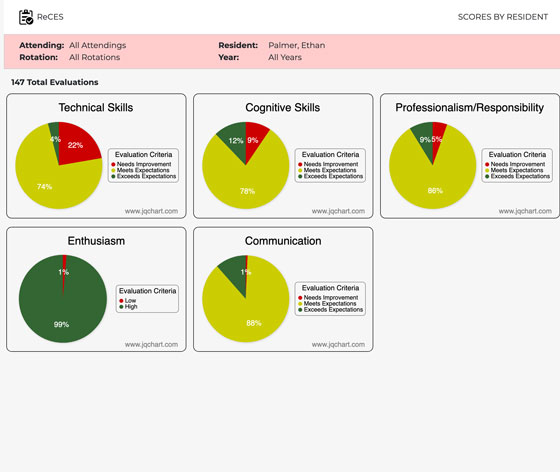Click Exceeds Expectations legend entry in Cognitive Skills
560x472 pixels.
[330, 176]
